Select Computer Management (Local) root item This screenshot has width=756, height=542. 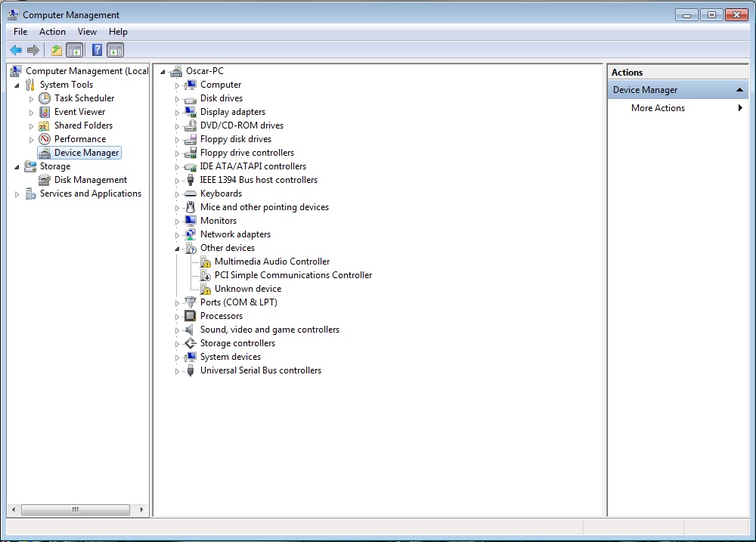(87, 71)
